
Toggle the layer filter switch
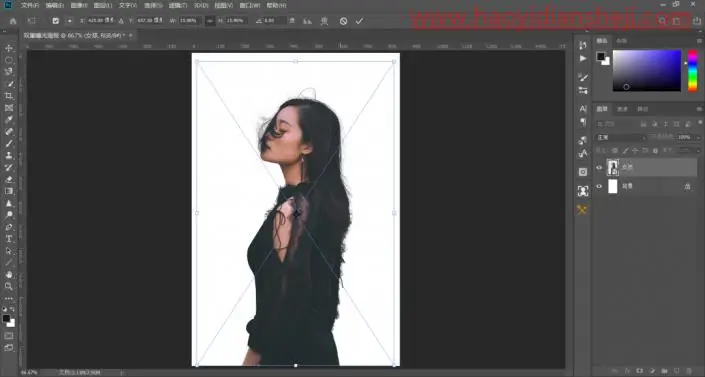coord(700,123)
